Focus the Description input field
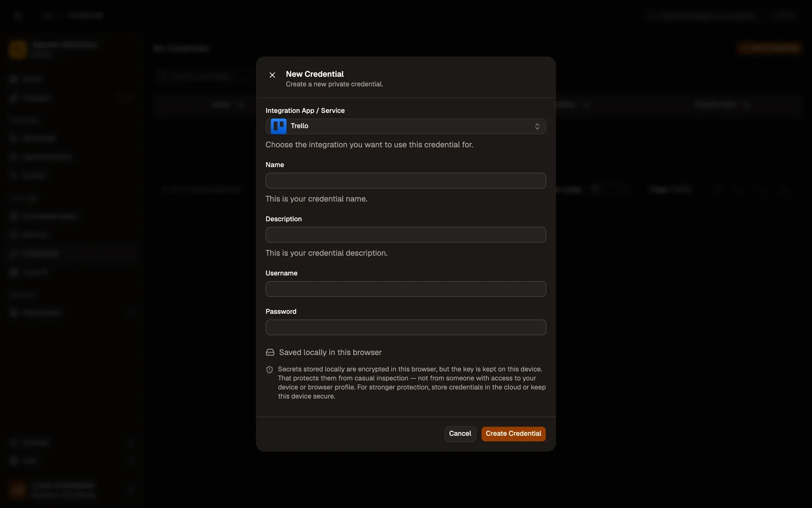Viewport: 812px width, 508px height. click(406, 235)
